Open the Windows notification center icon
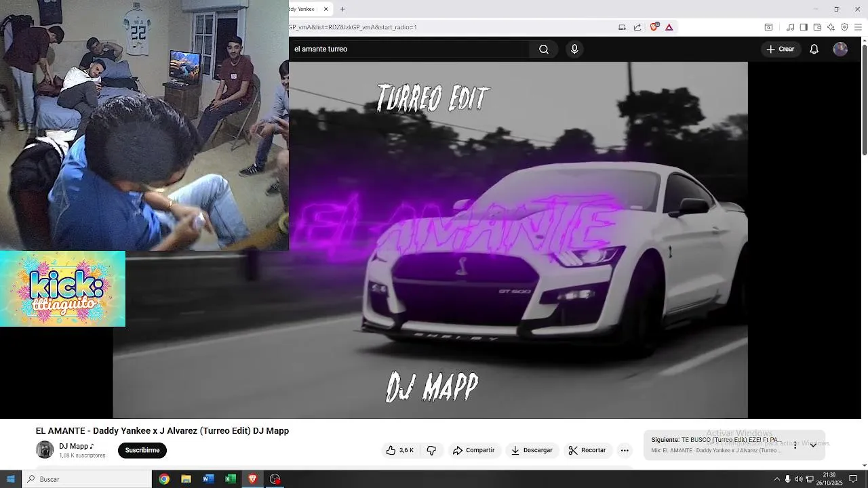 click(853, 479)
